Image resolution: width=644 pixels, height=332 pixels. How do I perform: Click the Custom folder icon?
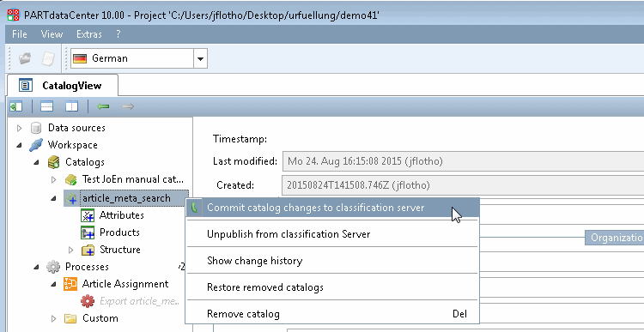point(70,318)
